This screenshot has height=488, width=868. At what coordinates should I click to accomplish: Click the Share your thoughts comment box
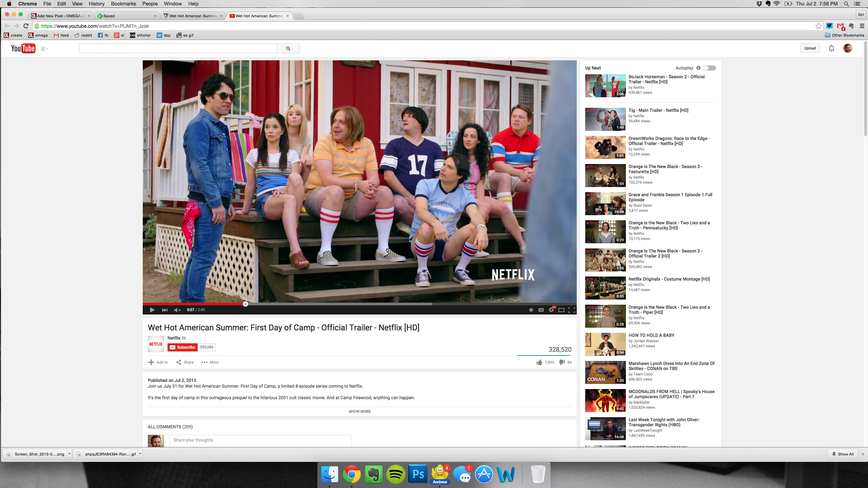[260, 440]
